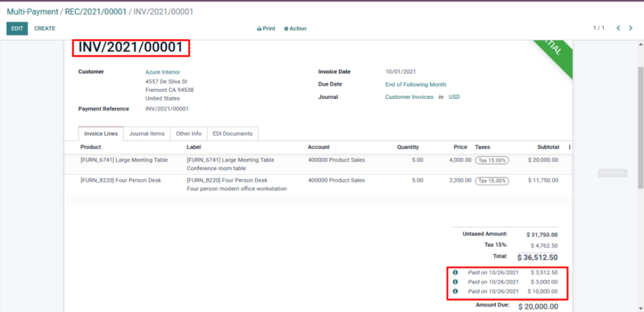Click Tax 15.00% tag on Four Person Desk row
Image resolution: width=644 pixels, height=312 pixels.
pos(492,181)
